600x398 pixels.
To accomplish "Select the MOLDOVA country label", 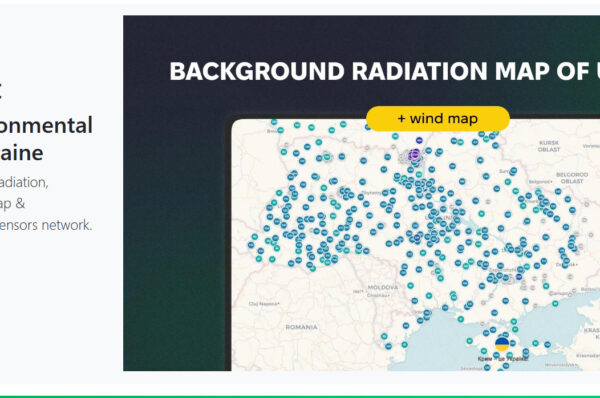I will (383, 287).
